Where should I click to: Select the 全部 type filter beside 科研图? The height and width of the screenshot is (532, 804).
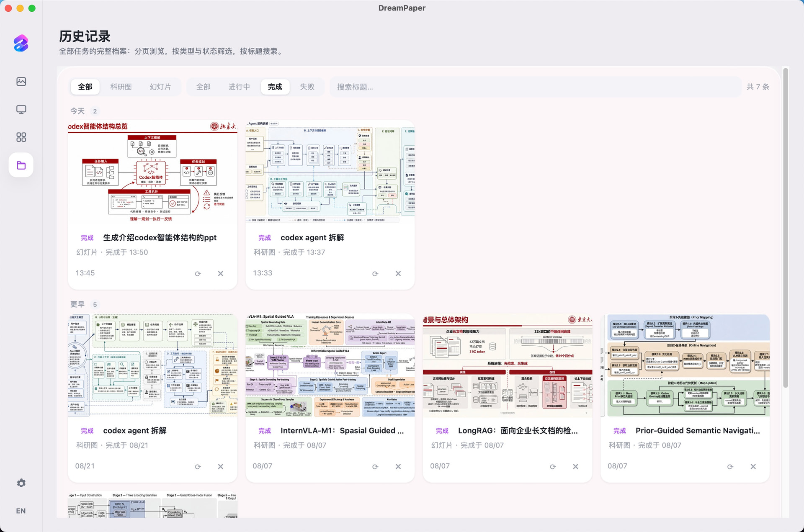(x=85, y=87)
